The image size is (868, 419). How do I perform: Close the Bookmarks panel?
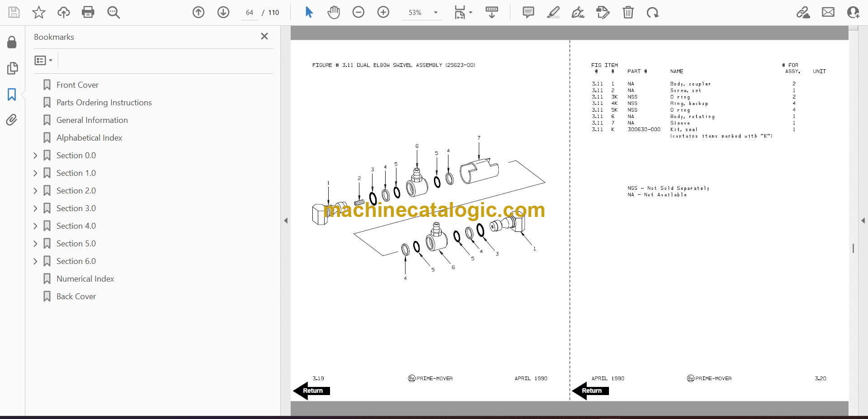[264, 36]
